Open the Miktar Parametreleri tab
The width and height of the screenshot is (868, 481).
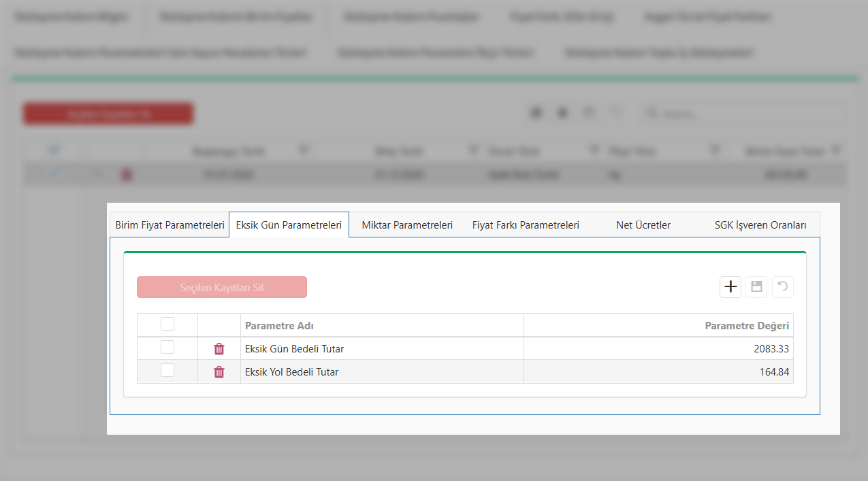pyautogui.click(x=407, y=225)
